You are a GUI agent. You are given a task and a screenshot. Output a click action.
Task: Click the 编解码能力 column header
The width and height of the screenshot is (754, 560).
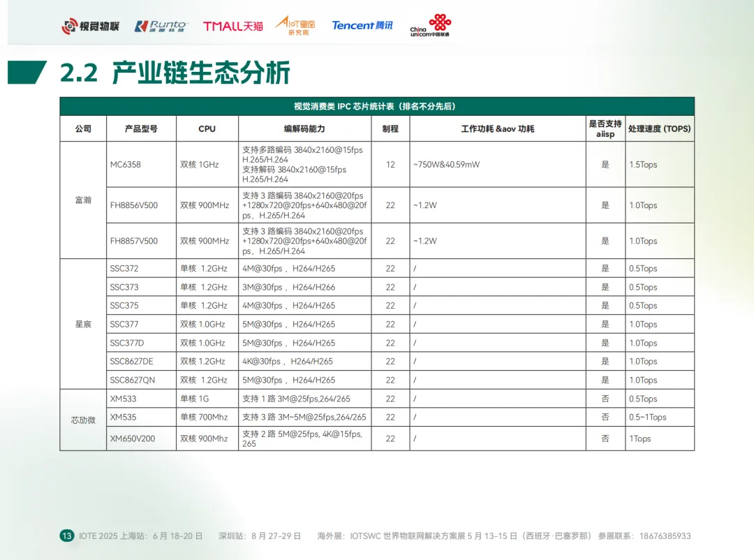[x=305, y=129]
